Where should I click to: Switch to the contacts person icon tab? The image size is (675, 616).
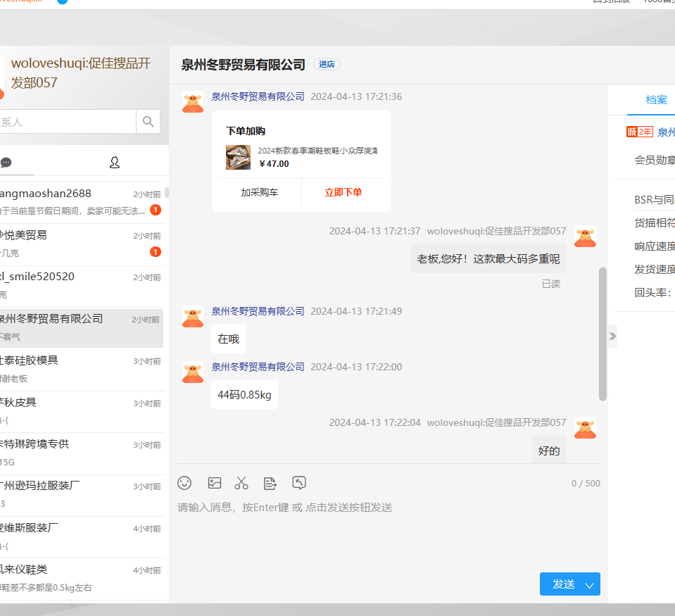click(x=115, y=163)
